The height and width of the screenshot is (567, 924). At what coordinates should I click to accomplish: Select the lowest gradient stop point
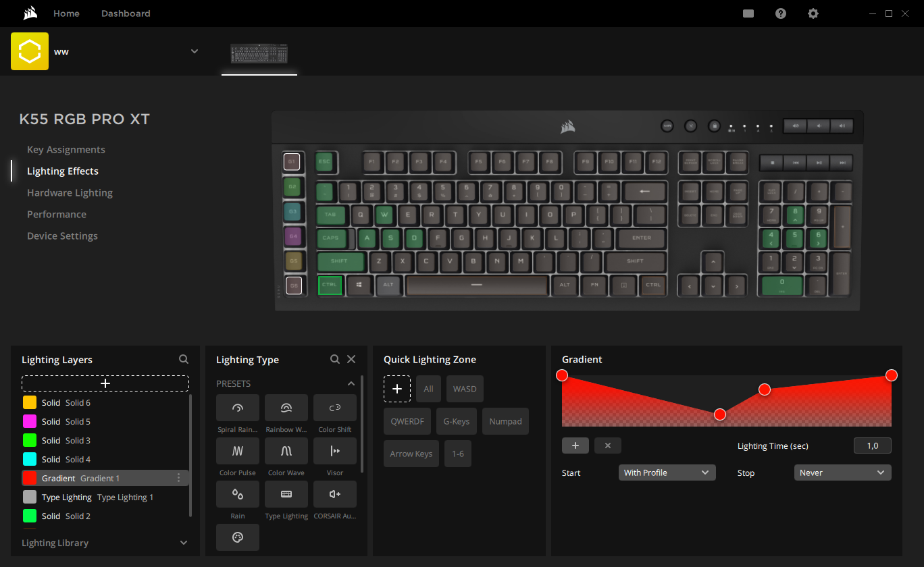(x=720, y=414)
